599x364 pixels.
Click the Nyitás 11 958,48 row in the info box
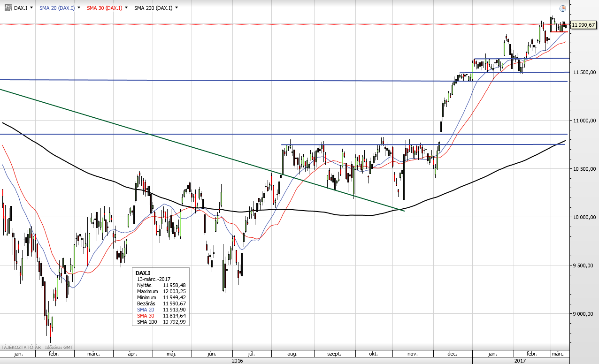(x=161, y=285)
